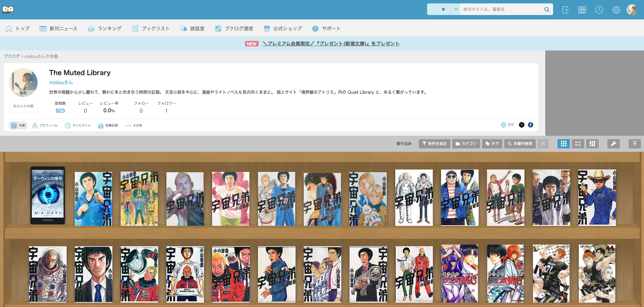Open the settings gear in the header
This screenshot has height=307, width=644.
click(616, 10)
